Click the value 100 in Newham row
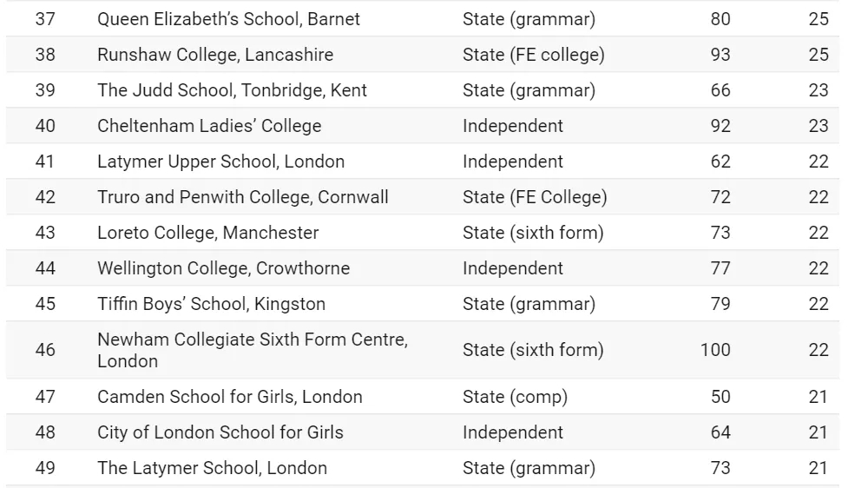868x488 pixels. 715,350
